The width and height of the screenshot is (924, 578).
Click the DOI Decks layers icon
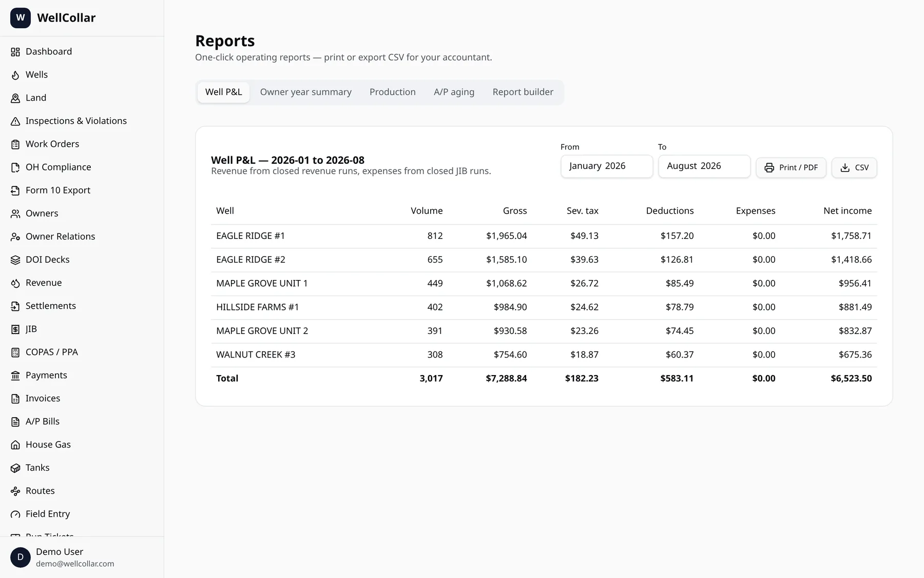coord(15,260)
